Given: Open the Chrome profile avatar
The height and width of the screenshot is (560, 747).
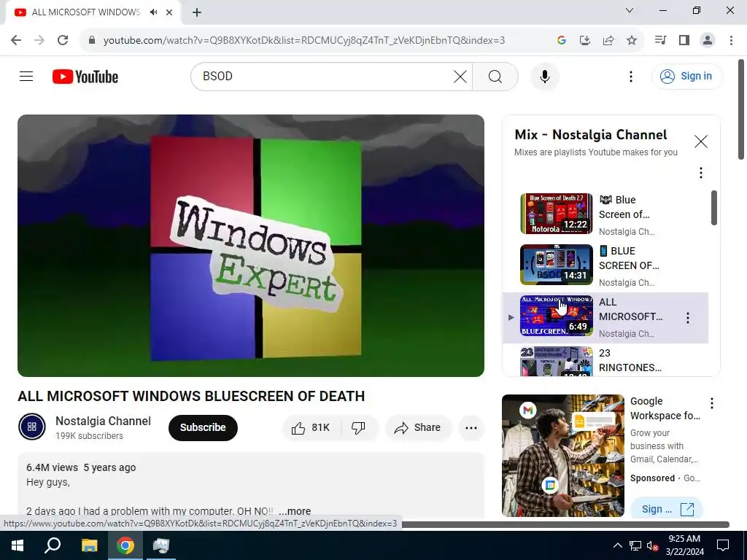Looking at the screenshot, I should pos(708,40).
